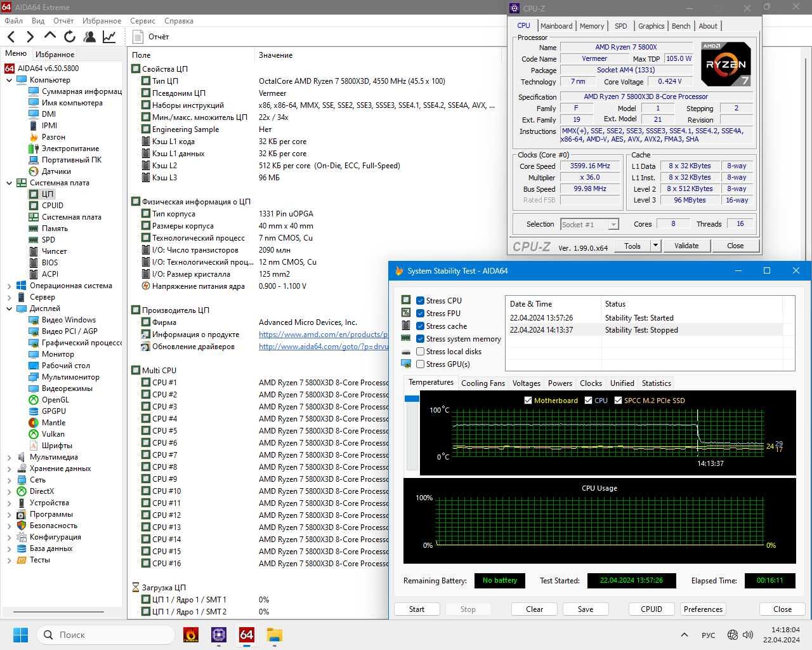The height and width of the screenshot is (650, 812).
Task: Open the Файл menu
Action: coord(13,21)
